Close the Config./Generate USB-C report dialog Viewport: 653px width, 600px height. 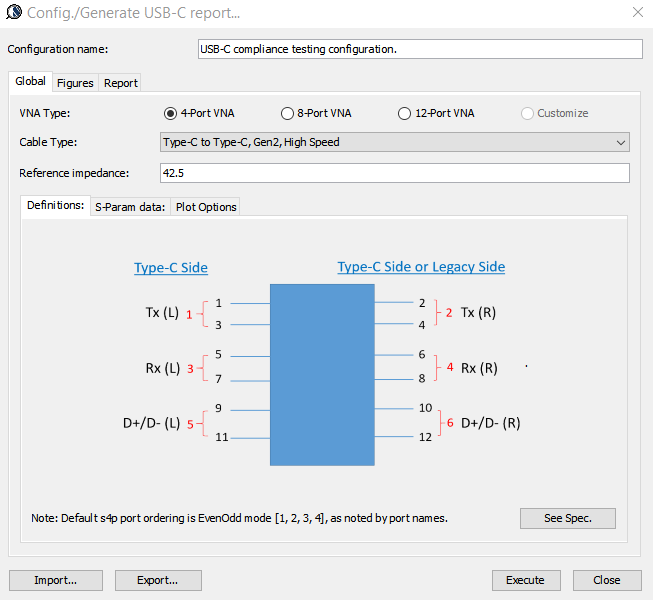click(637, 14)
